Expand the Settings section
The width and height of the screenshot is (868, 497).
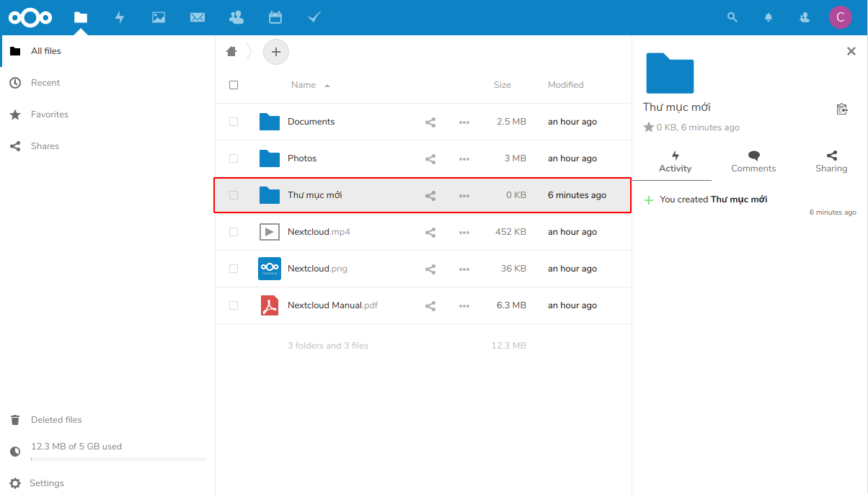[x=108, y=483]
